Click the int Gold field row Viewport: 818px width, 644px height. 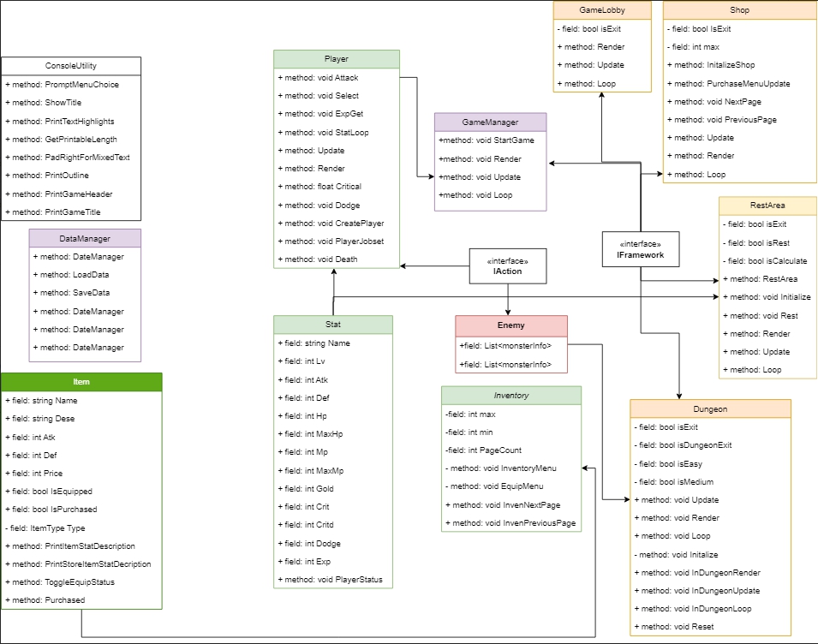[333, 489]
